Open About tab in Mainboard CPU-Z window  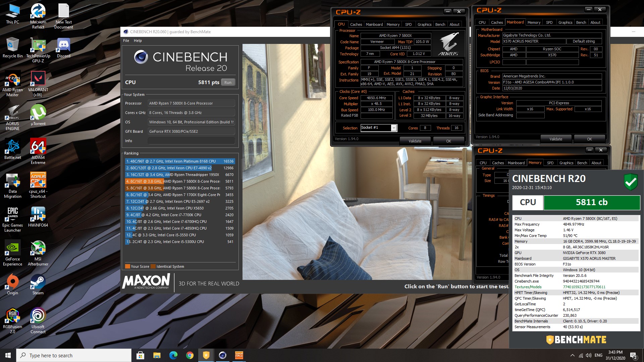coord(595,22)
